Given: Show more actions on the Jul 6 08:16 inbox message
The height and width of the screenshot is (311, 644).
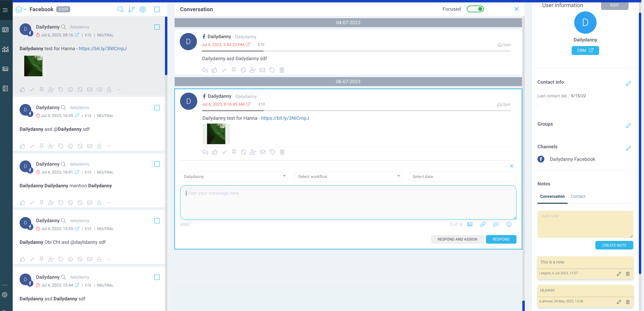Looking at the screenshot, I should (x=119, y=90).
